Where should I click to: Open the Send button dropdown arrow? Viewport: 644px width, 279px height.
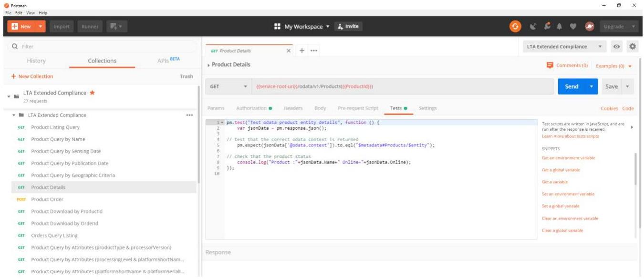click(x=592, y=86)
